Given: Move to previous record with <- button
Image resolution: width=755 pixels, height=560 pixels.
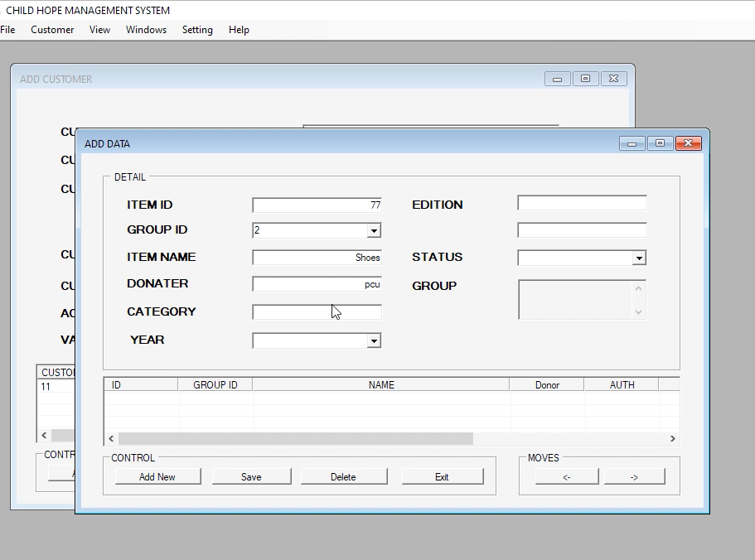Looking at the screenshot, I should (567, 477).
